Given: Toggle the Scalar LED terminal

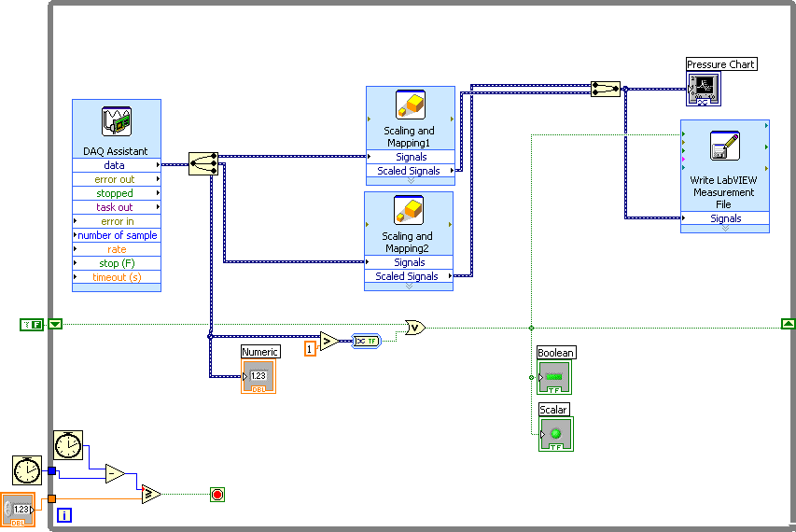Looking at the screenshot, I should (x=556, y=434).
